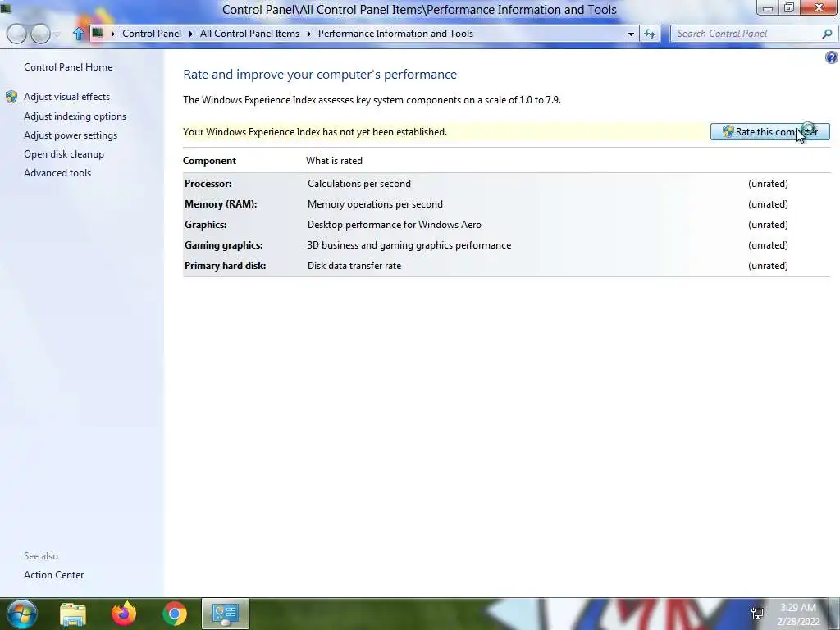The image size is (840, 630).
Task: Select the Gaming graphics: row label
Action: pos(223,244)
